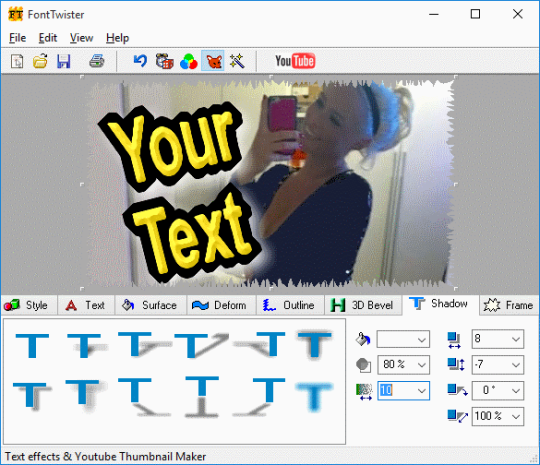The image size is (540, 465).
Task: Undo the last change with the blue arrow
Action: coord(141,61)
